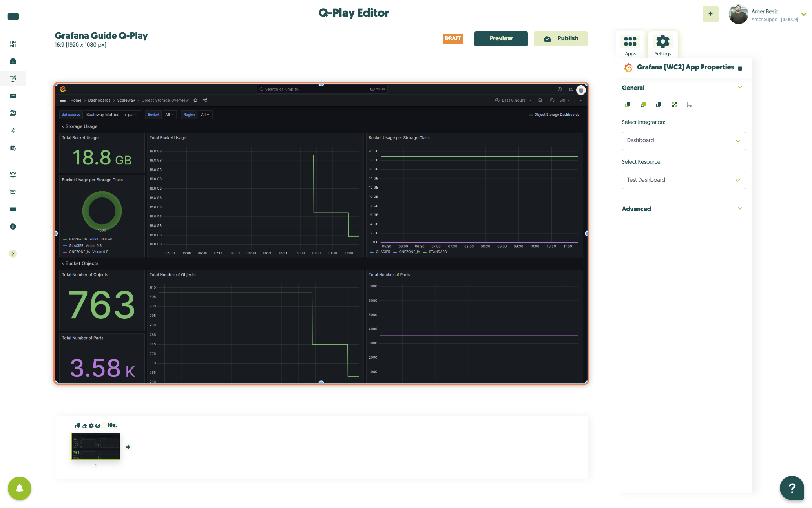Image resolution: width=812 pixels, height=508 pixels.
Task: Click the Grafana share dashboard icon
Action: tap(205, 101)
